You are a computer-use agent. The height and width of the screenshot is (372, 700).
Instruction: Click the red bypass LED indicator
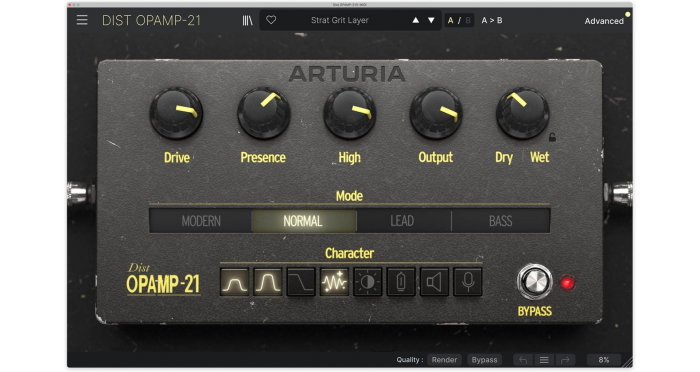tap(567, 283)
